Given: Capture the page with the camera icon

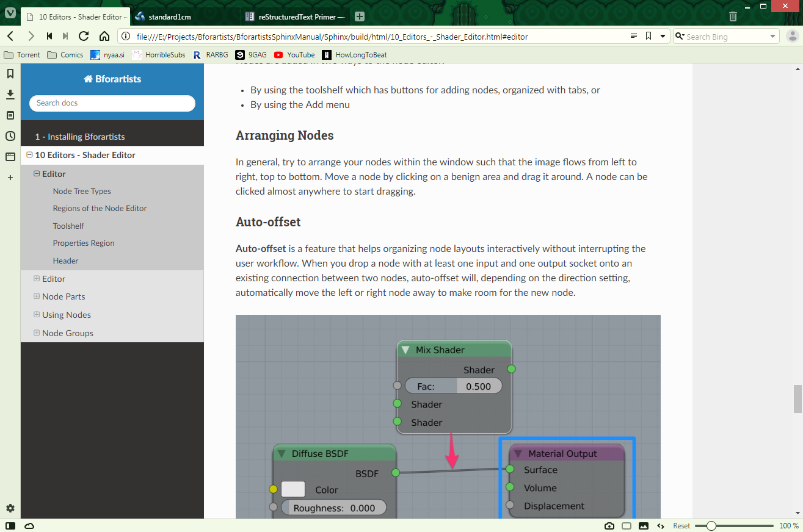Looking at the screenshot, I should [609, 526].
